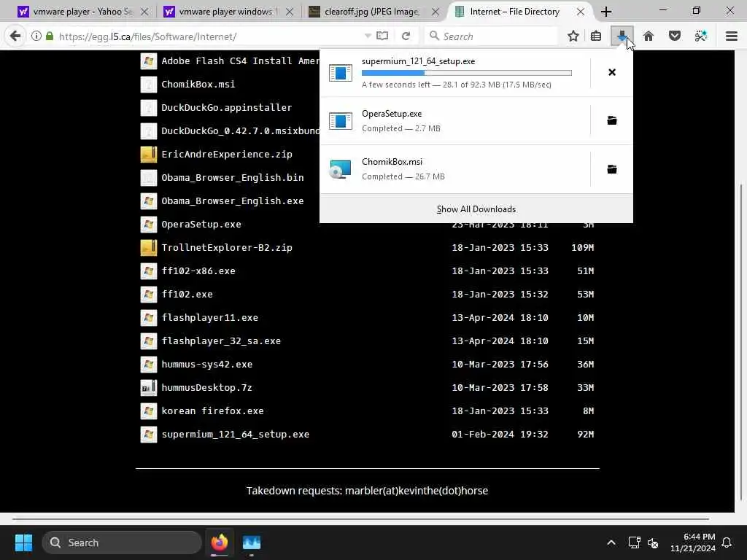
Task: Download hummus-sys42.exe
Action: pyautogui.click(x=206, y=365)
